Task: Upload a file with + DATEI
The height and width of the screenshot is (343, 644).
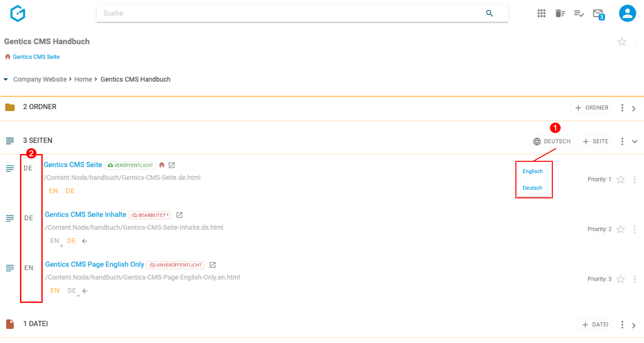Action: coord(595,325)
